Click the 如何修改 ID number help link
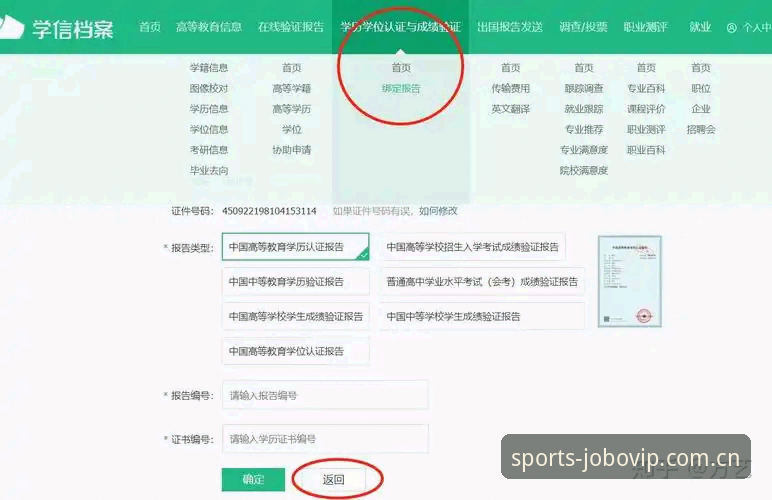The height and width of the screenshot is (500, 772). pyautogui.click(x=438, y=211)
